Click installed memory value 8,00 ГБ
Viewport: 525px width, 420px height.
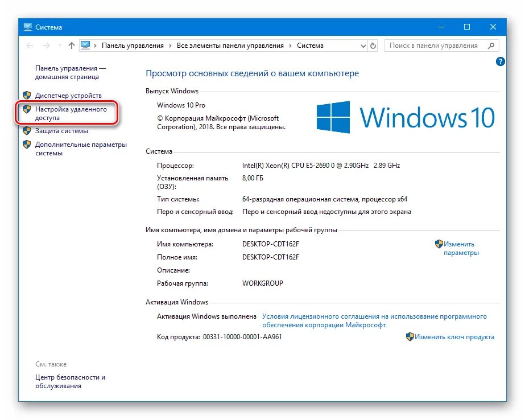pyautogui.click(x=253, y=178)
